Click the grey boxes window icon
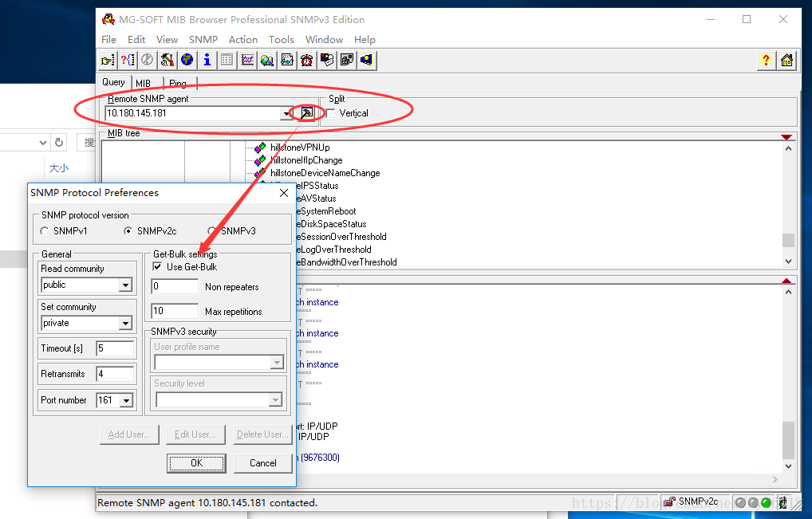This screenshot has height=519, width=812. tap(346, 60)
